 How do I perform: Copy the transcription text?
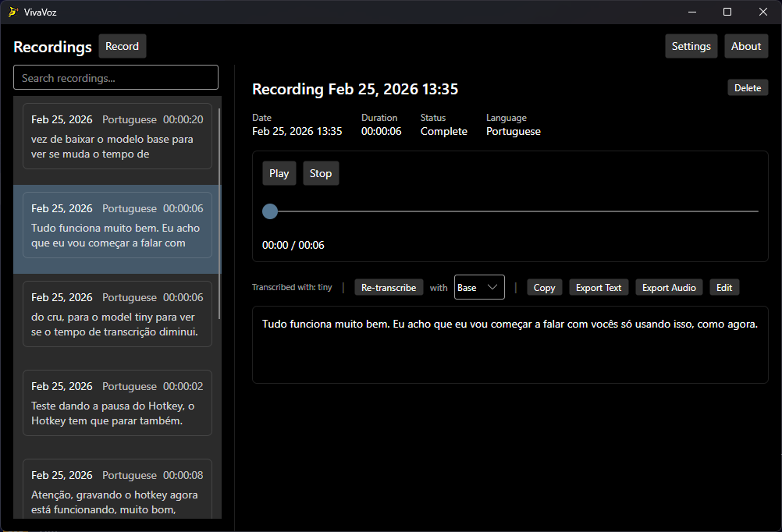click(544, 287)
